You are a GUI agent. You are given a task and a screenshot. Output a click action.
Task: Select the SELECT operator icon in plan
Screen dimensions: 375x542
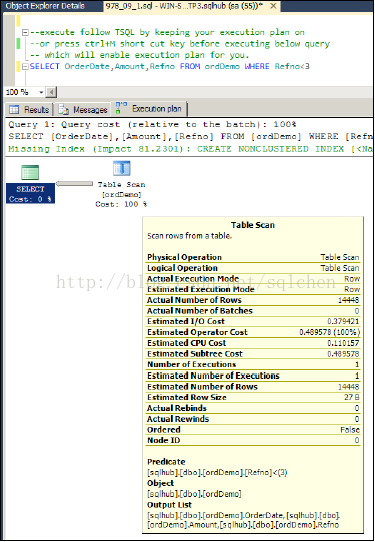coord(30,172)
